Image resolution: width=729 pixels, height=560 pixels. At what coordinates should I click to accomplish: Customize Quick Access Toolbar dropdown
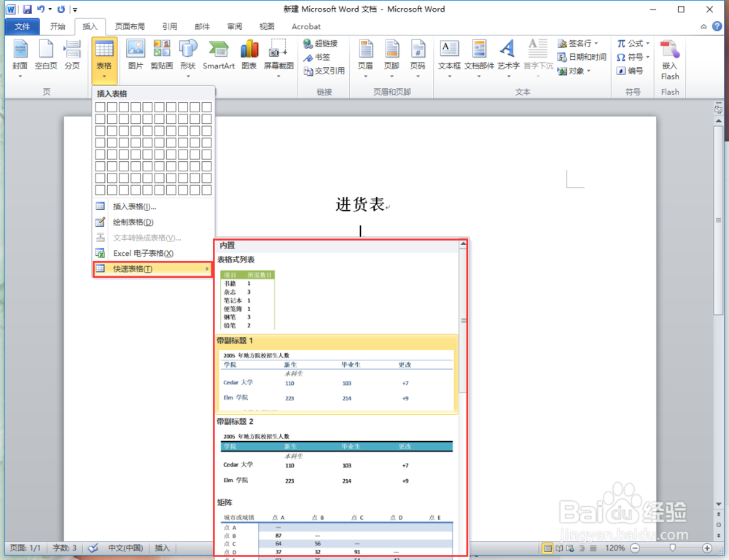pos(75,9)
